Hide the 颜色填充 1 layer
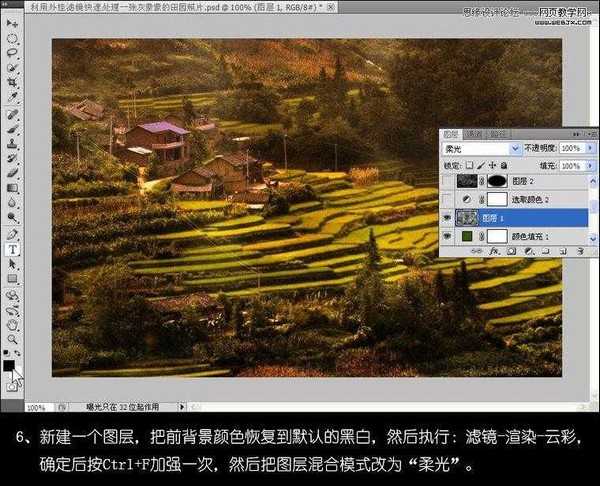The height and width of the screenshot is (486, 600). tap(446, 236)
